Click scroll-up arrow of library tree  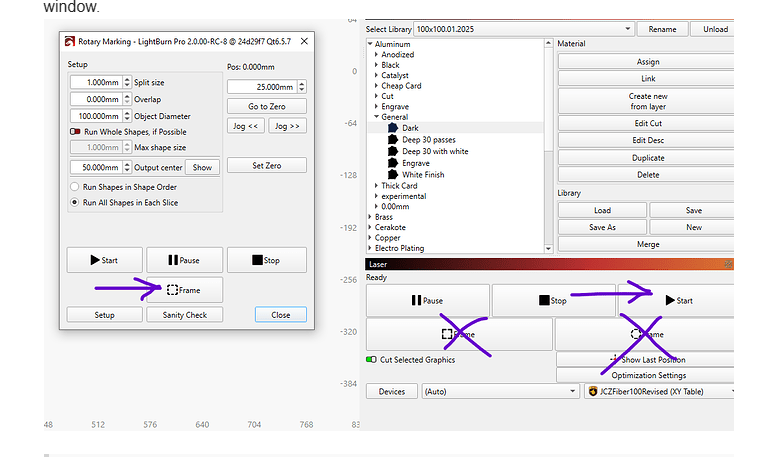click(548, 43)
